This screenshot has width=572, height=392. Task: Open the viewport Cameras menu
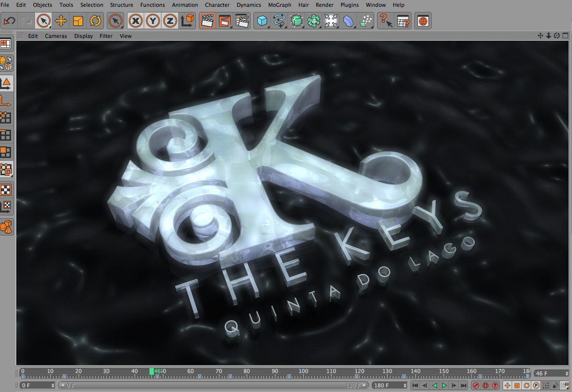tap(56, 36)
